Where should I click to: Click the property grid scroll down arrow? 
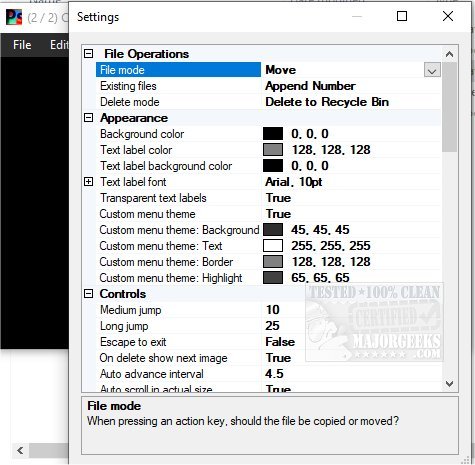tap(449, 384)
